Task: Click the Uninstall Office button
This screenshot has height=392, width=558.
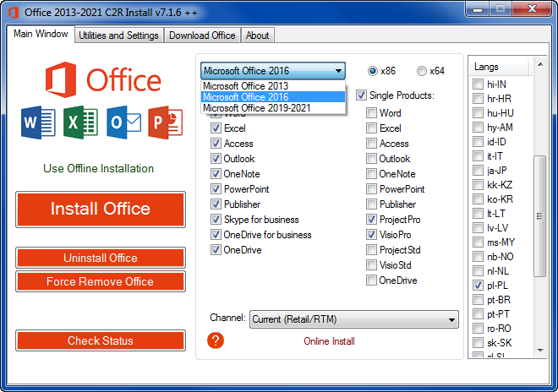Action: (101, 258)
